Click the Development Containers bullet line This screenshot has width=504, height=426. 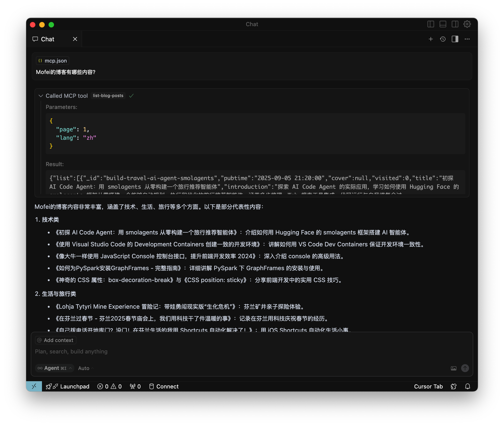click(240, 244)
